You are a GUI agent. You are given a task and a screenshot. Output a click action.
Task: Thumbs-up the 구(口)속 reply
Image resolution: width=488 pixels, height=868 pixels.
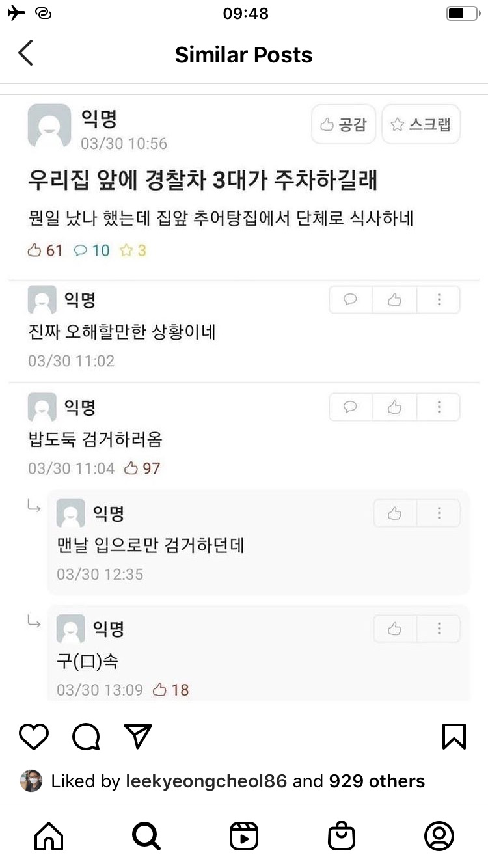click(395, 629)
